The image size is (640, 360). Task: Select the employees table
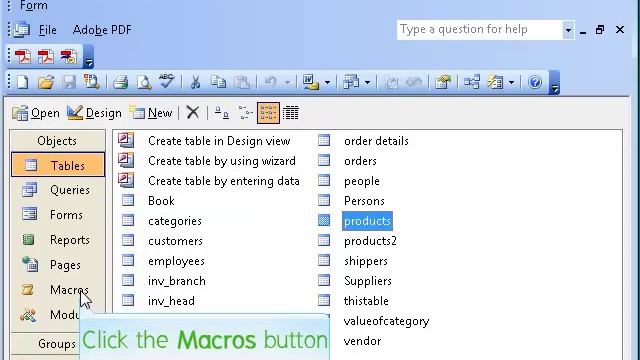click(x=176, y=261)
